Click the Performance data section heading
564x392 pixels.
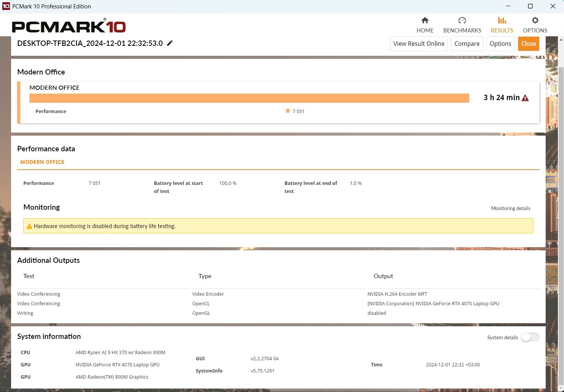(x=46, y=149)
